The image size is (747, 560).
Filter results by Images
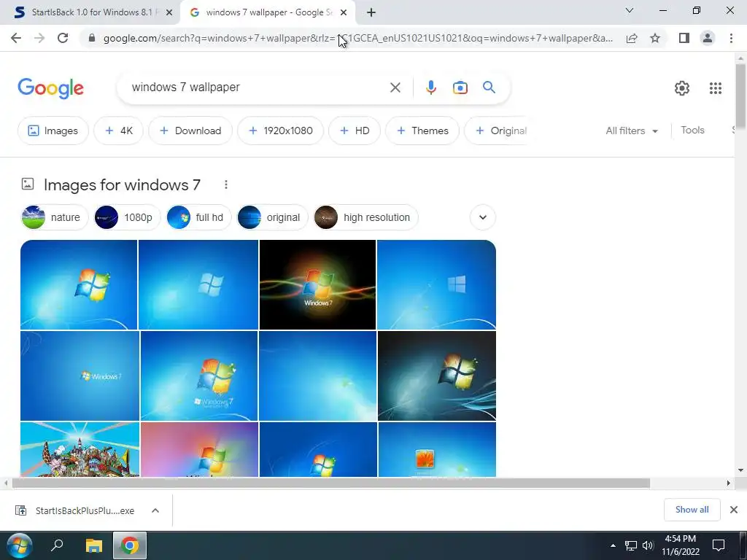tap(53, 131)
